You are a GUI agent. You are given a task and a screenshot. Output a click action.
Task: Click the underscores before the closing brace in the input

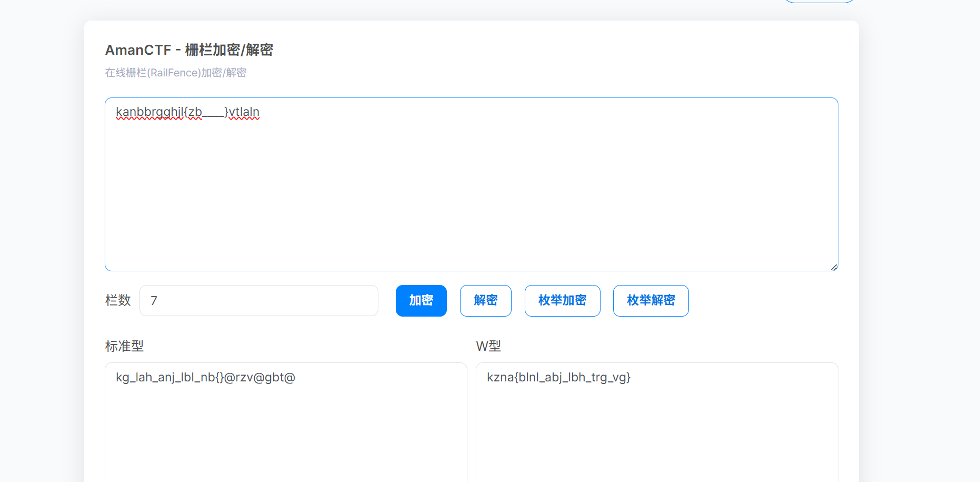213,113
